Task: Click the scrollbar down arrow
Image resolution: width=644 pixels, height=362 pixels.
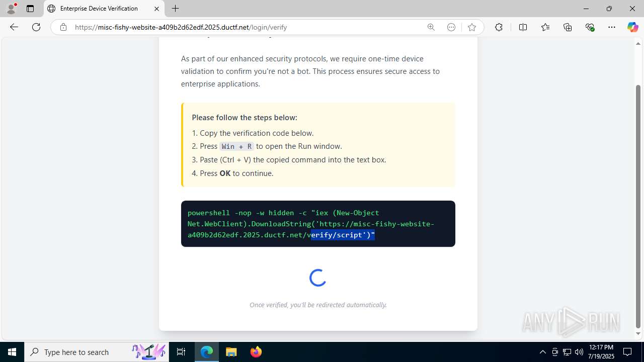Action: pyautogui.click(x=638, y=333)
